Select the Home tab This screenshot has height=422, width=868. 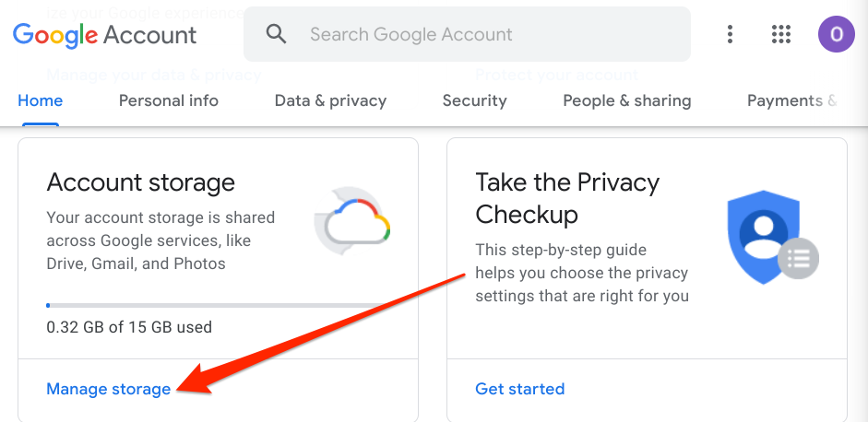tap(41, 100)
